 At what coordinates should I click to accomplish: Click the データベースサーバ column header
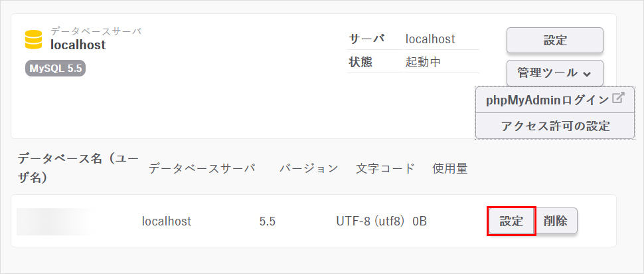point(202,169)
